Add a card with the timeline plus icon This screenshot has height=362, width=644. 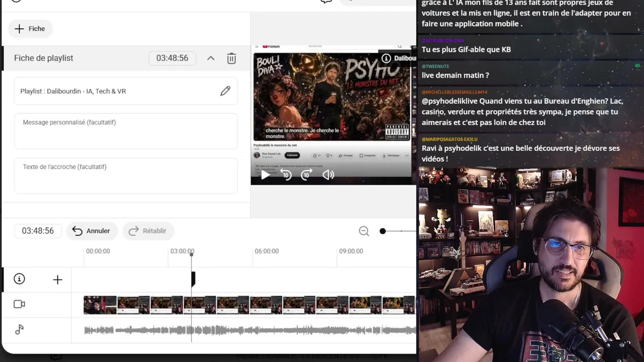click(57, 280)
